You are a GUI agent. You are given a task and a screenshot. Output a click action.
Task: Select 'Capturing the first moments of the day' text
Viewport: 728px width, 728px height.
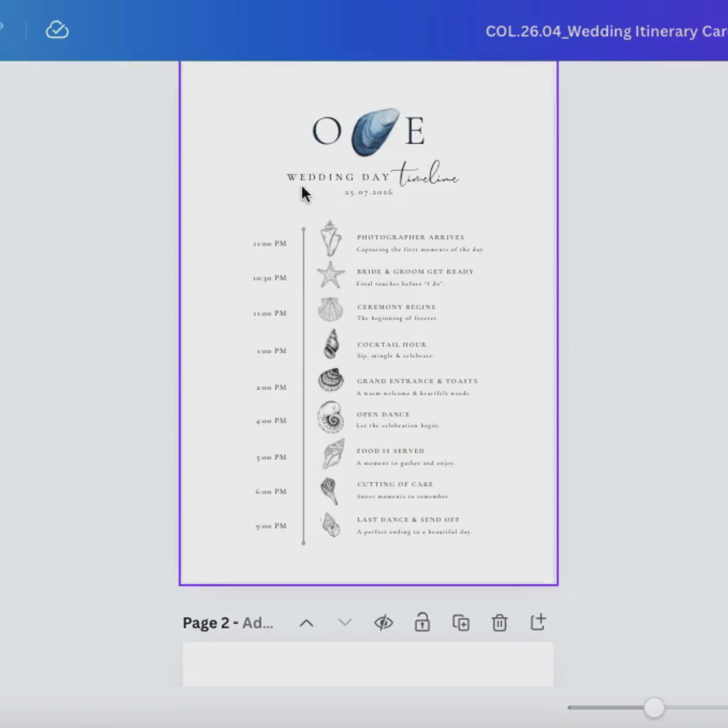[420, 249]
